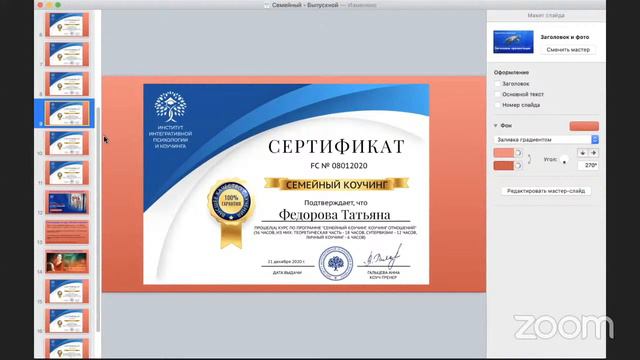Image resolution: width=640 pixels, height=360 pixels.
Task: Click the ДАТА ВЫДАЧИ label
Action: pyautogui.click(x=287, y=273)
